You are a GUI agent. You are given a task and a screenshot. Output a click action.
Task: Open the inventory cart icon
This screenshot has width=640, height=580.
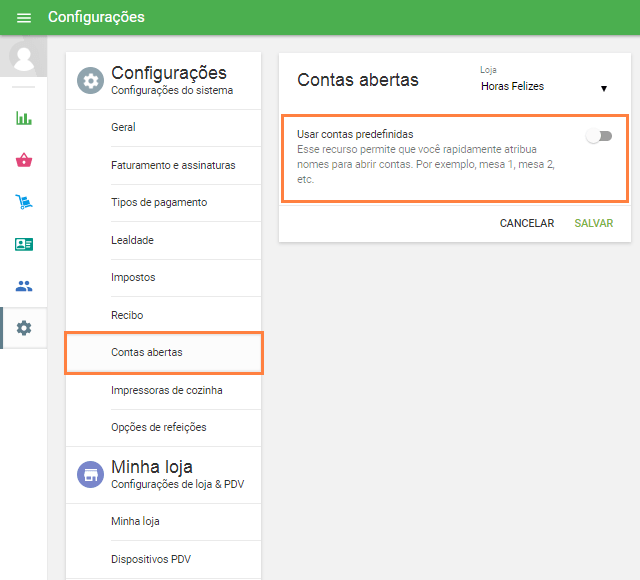tap(24, 202)
